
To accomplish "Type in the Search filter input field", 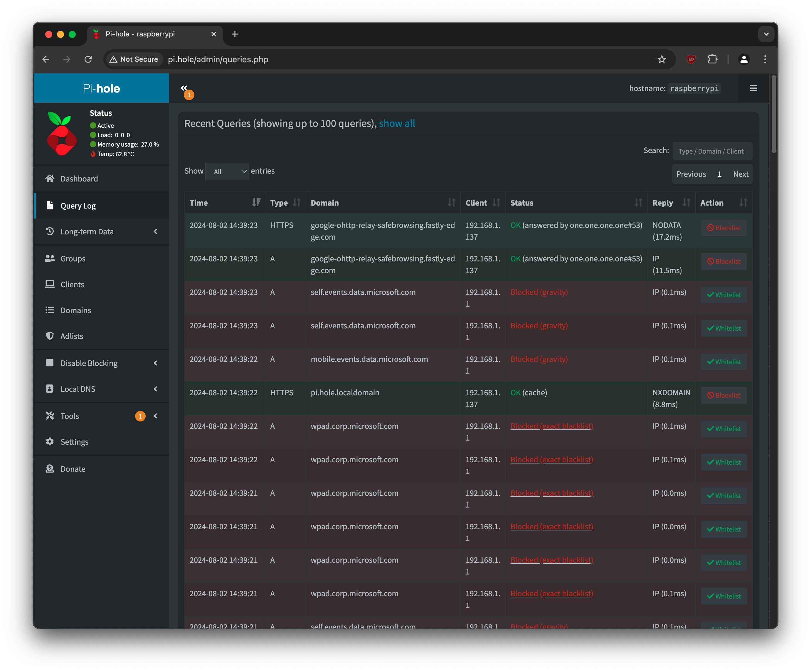I will click(x=712, y=151).
